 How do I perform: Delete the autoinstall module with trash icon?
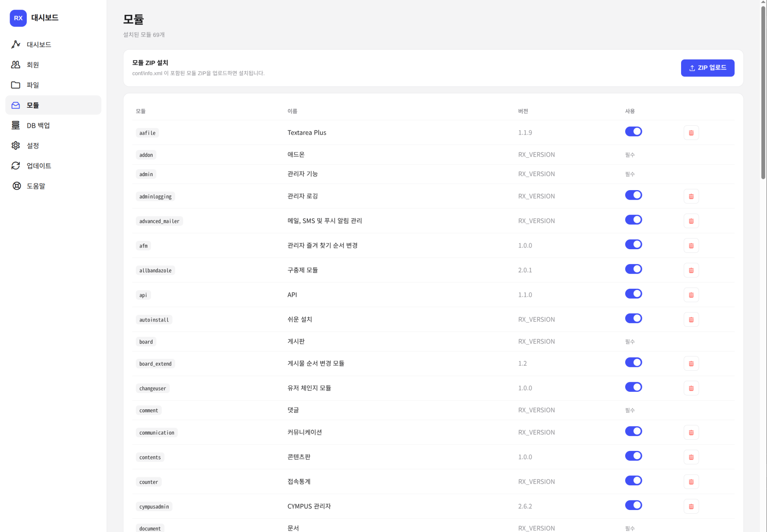(x=691, y=320)
